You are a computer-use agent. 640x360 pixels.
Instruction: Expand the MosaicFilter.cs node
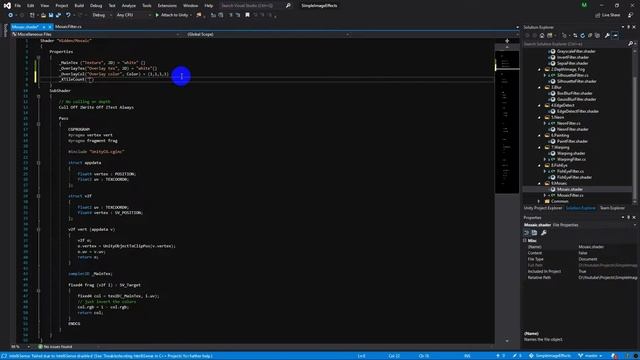(545, 196)
